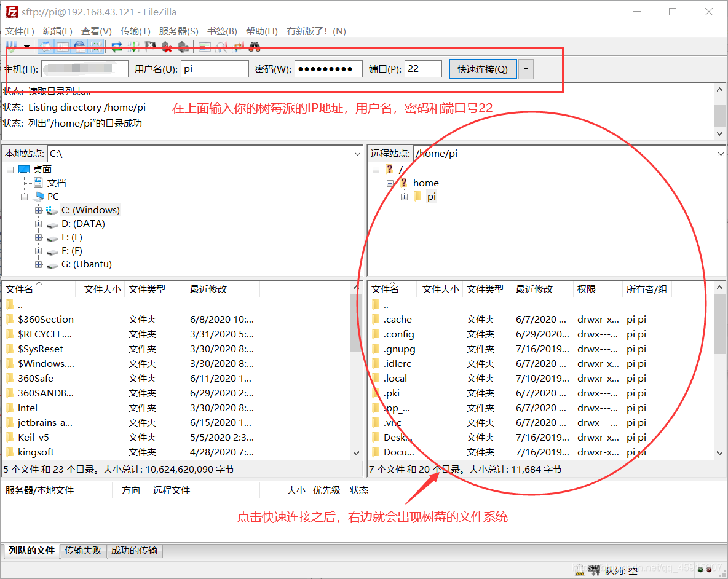This screenshot has width=728, height=579.
Task: Expand the D: (DATA) drive node
Action: [38, 224]
